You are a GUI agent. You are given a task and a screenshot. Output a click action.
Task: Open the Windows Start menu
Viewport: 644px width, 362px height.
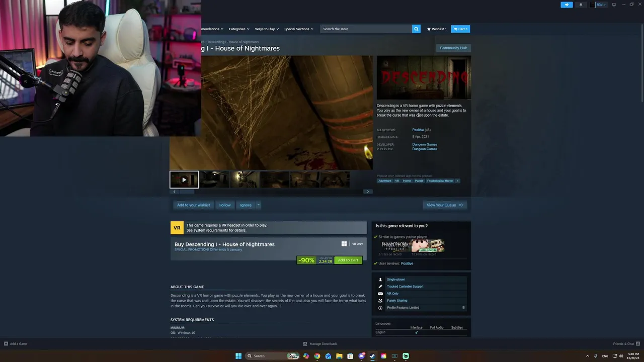pyautogui.click(x=238, y=356)
